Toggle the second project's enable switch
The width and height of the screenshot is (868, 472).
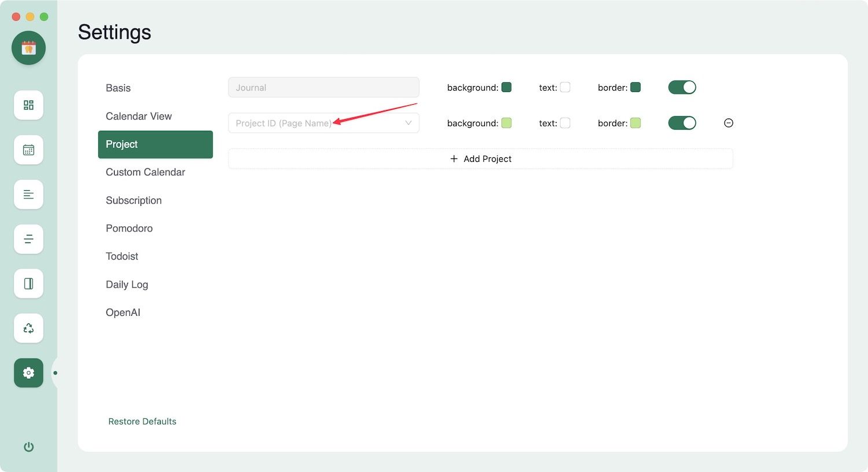682,123
